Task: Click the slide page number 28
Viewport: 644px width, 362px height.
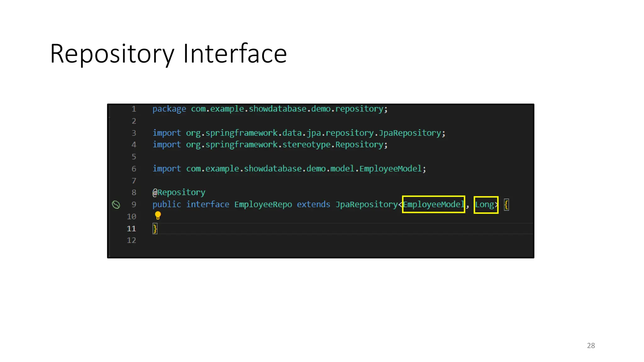Action: (591, 346)
